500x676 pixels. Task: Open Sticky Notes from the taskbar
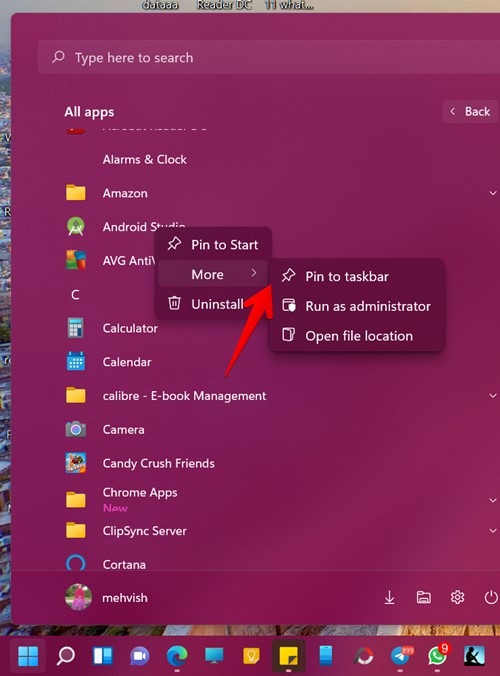pos(288,656)
